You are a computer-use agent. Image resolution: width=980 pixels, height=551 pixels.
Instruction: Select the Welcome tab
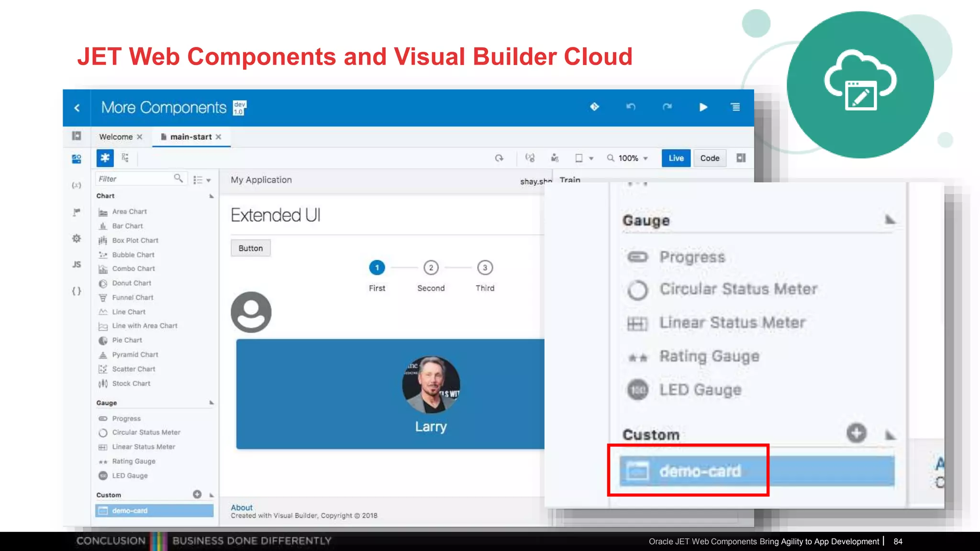[116, 137]
